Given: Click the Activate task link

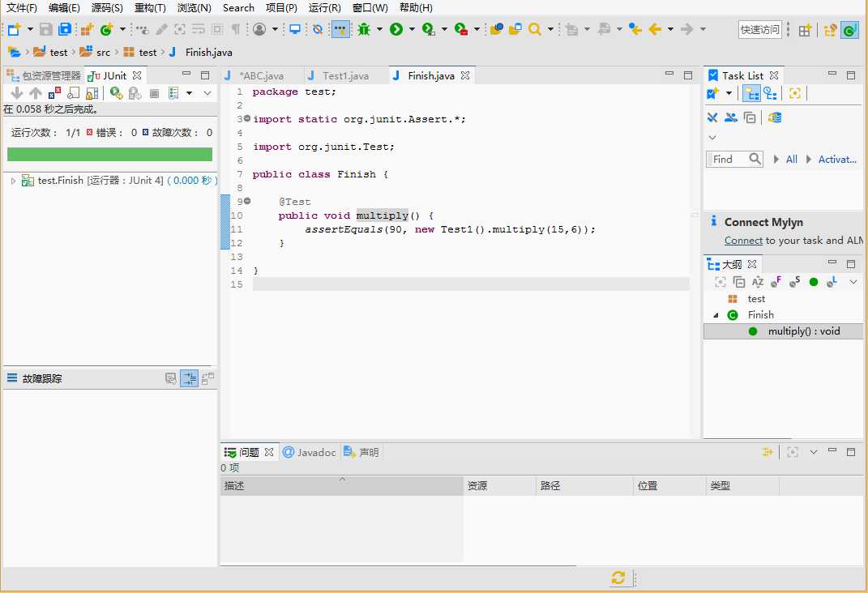Looking at the screenshot, I should click(836, 160).
